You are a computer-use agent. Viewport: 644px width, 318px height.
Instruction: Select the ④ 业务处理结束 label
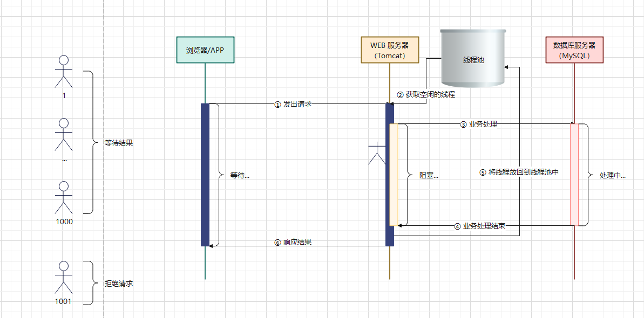(479, 226)
